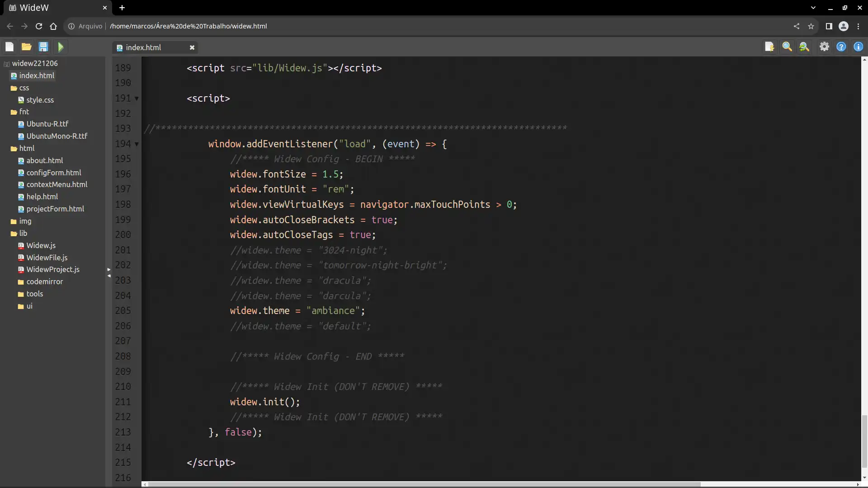Toggle widew.viewVirtualKeys setting
This screenshot has height=488, width=868.
click(x=374, y=204)
